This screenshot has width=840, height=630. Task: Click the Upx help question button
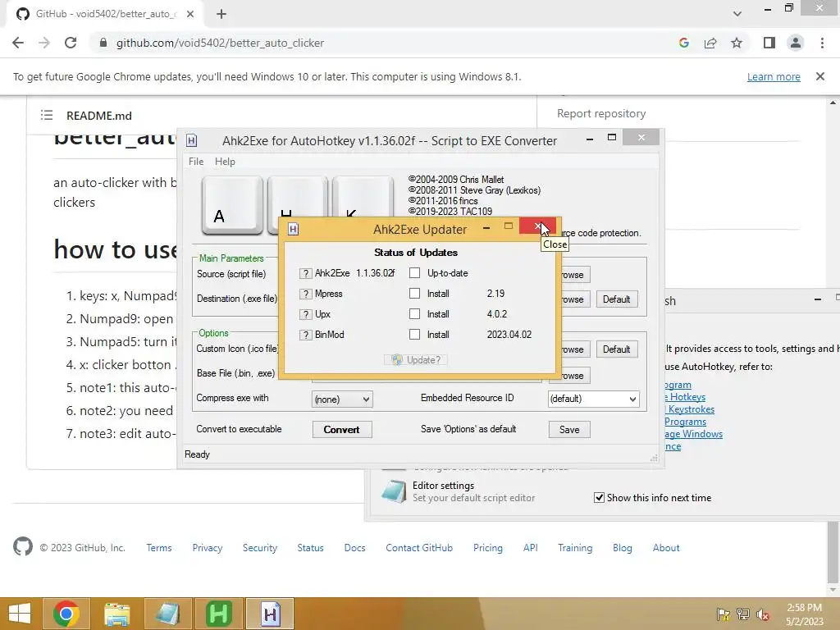[305, 314]
